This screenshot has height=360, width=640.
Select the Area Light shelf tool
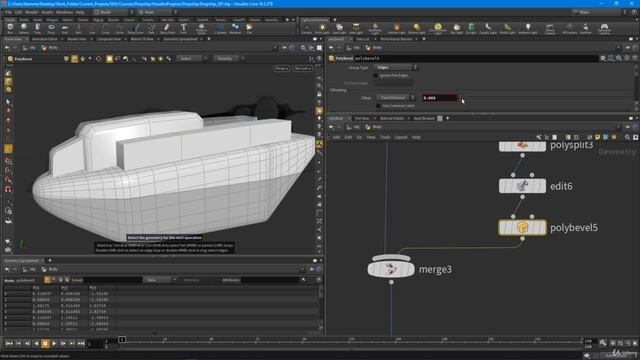tap(356, 28)
